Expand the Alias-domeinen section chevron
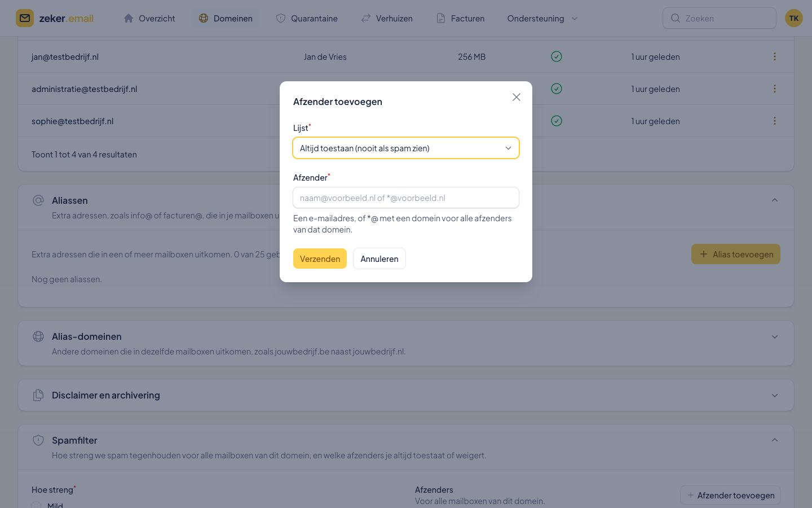Screen dimensions: 812x508 [x=775, y=337]
